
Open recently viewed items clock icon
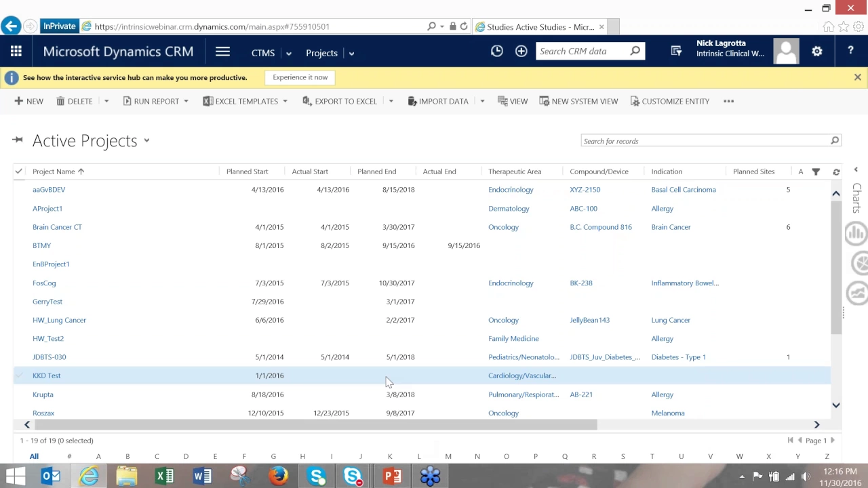497,51
